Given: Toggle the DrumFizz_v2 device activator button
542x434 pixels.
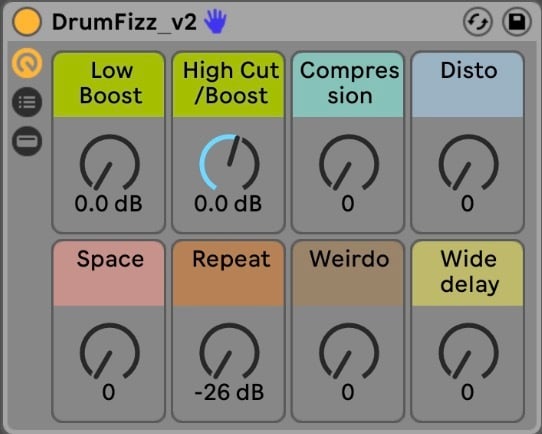Looking at the screenshot, I should (27, 21).
